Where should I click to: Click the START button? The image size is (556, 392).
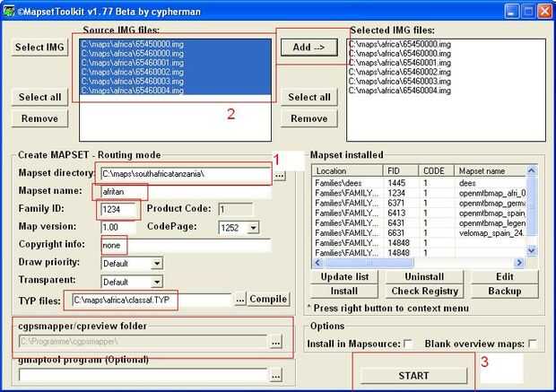tap(413, 376)
